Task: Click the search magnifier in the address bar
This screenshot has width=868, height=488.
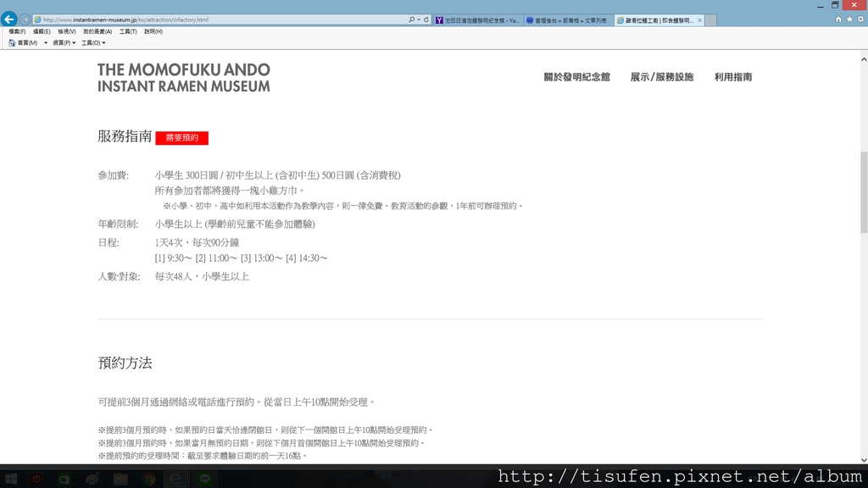Action: 411,19
